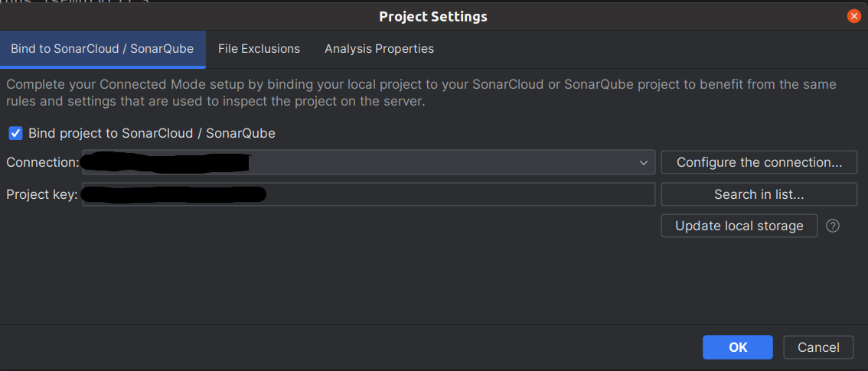Click the Connected Mode description paragraph
Viewport: 868px width, 371px height.
421,93
